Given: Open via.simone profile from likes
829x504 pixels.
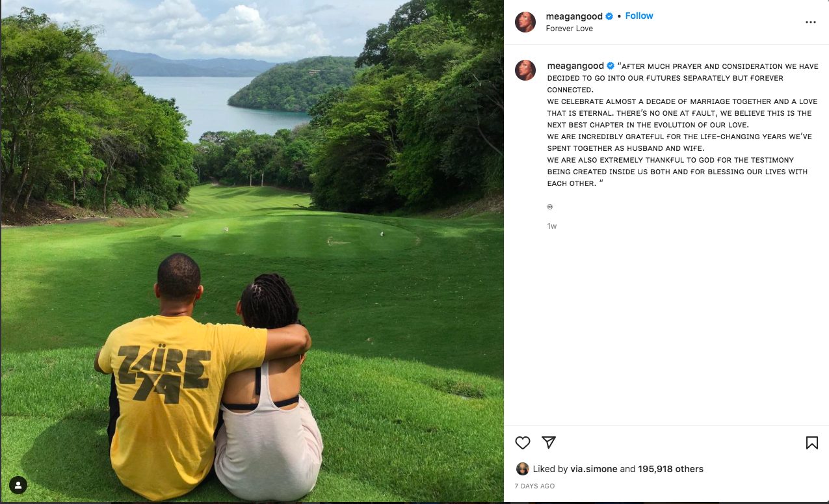Looking at the screenshot, I should point(594,469).
